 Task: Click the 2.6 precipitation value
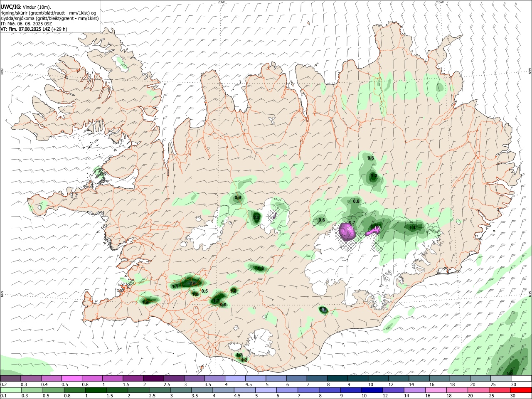coord(192,283)
